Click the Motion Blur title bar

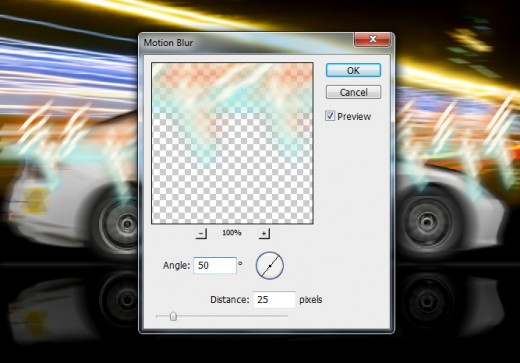pyautogui.click(x=247, y=43)
